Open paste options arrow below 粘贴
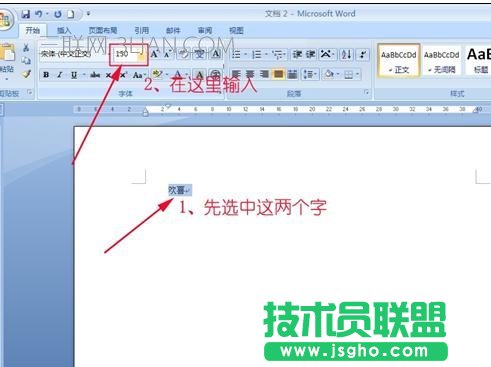This screenshot has height=367, width=491. pos(7,79)
